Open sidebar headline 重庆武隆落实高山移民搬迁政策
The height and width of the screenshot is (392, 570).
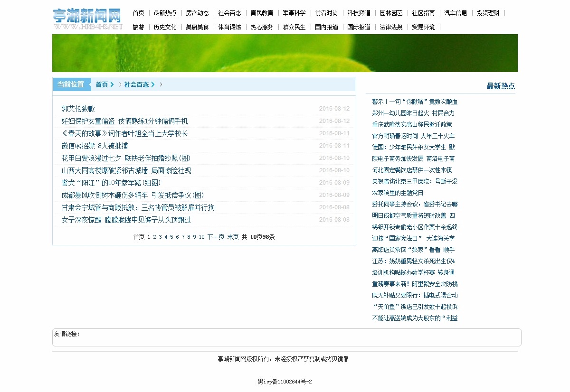click(x=412, y=124)
